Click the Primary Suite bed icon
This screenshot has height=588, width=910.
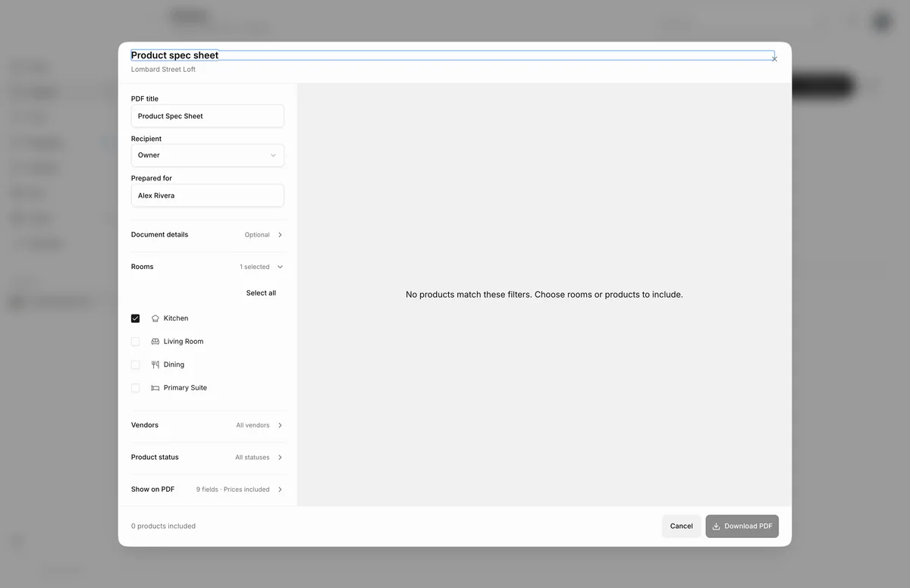[x=155, y=388]
